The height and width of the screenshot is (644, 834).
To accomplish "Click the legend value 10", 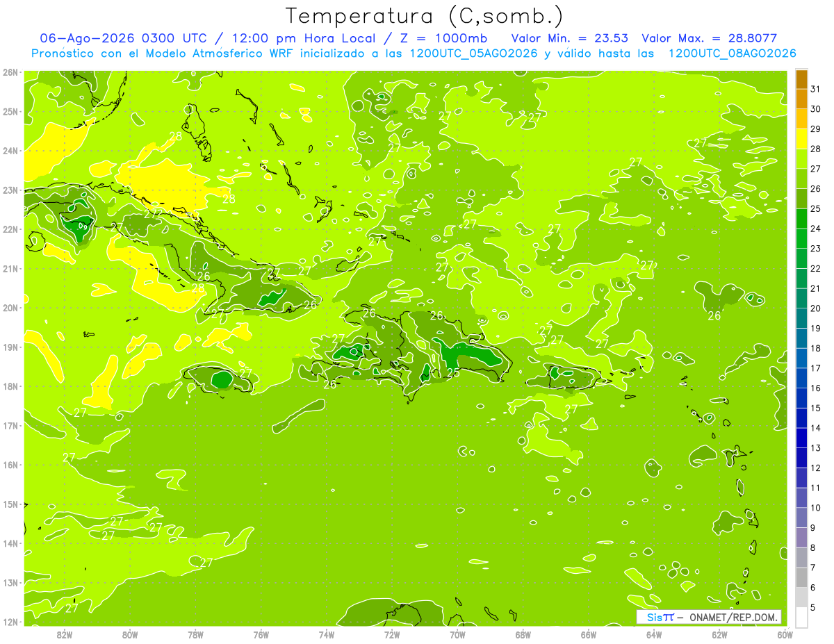I will click(816, 508).
